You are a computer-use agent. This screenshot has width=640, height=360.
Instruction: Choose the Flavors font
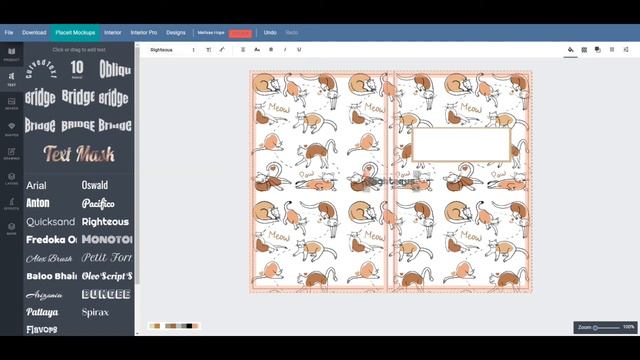click(x=42, y=329)
